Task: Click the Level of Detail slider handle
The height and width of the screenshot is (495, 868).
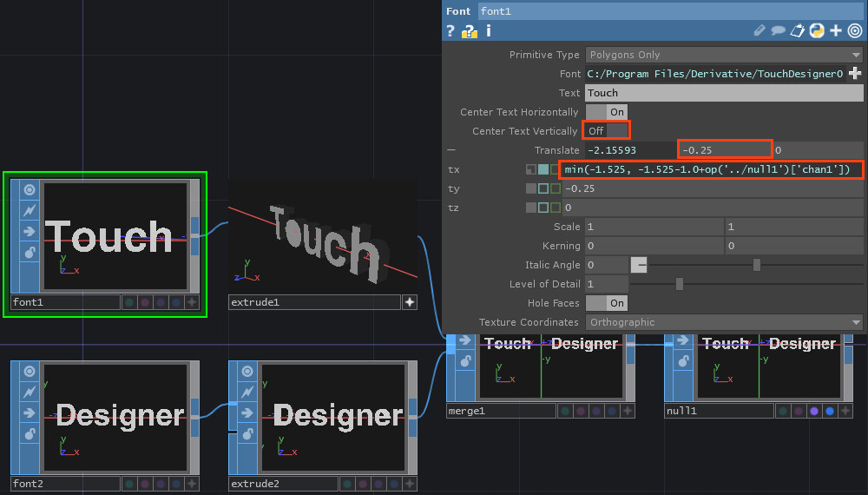Action: [680, 284]
